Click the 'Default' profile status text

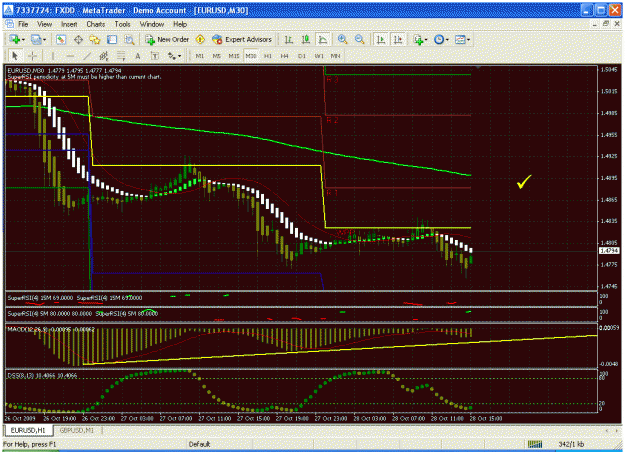click(x=199, y=444)
